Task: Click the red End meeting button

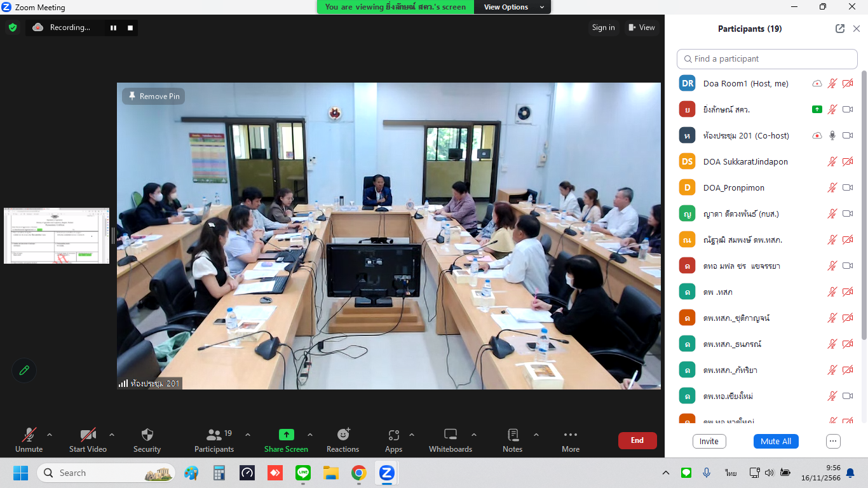Action: click(637, 440)
